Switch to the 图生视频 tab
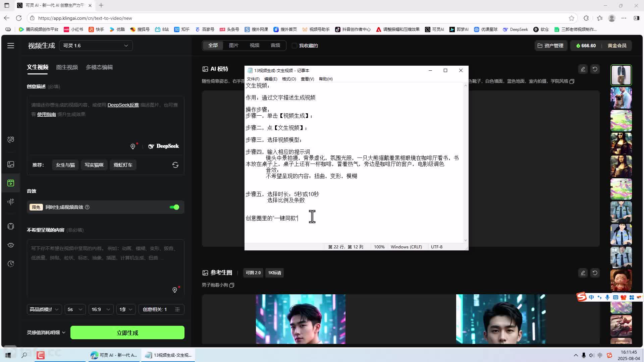644x362 pixels. tap(67, 67)
